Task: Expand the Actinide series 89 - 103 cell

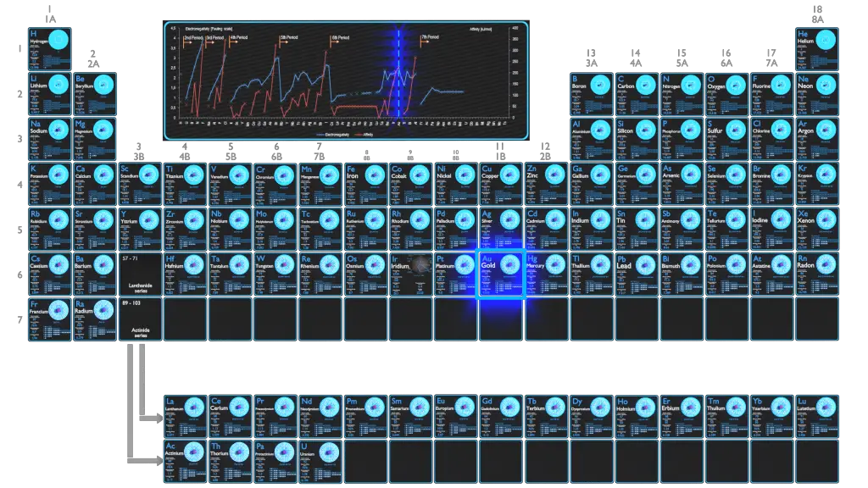Action: [x=140, y=319]
